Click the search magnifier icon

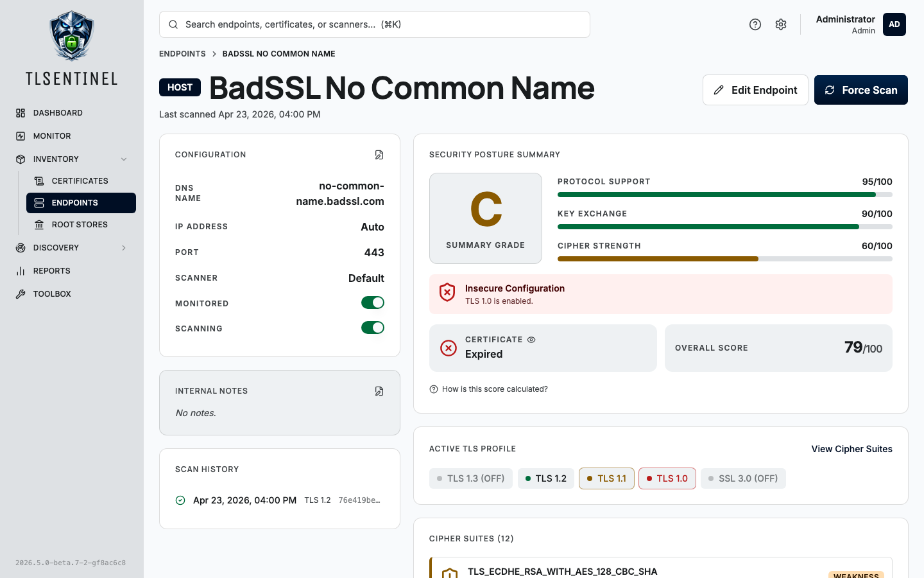pyautogui.click(x=173, y=24)
